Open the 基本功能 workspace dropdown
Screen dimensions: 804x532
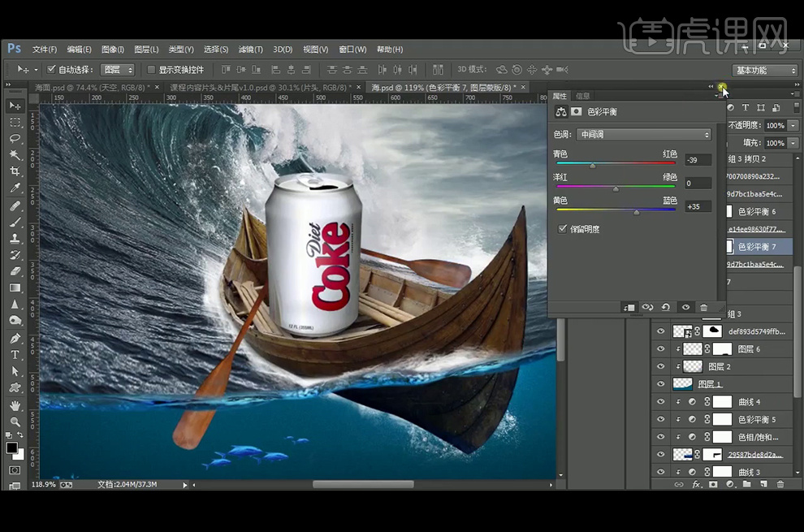click(x=765, y=71)
